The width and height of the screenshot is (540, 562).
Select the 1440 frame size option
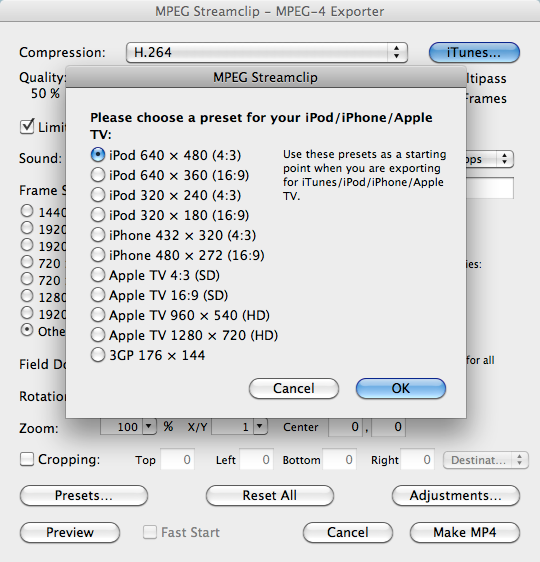coord(27,211)
